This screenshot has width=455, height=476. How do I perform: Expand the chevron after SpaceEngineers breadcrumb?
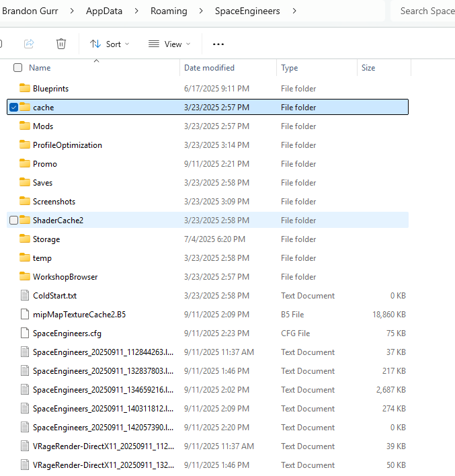pos(294,11)
